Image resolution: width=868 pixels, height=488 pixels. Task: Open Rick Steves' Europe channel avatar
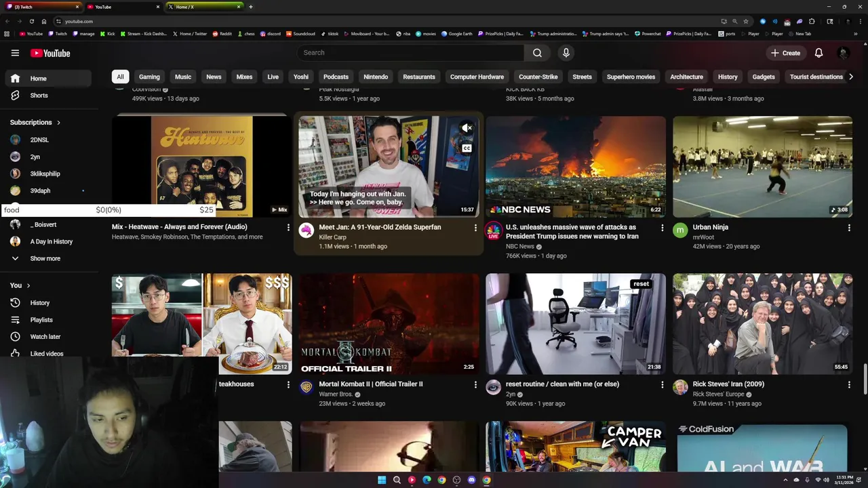(x=680, y=387)
